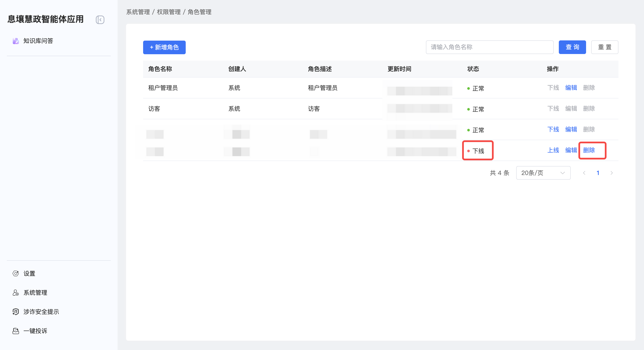Go to previous page arrow
The width and height of the screenshot is (644, 350).
584,173
